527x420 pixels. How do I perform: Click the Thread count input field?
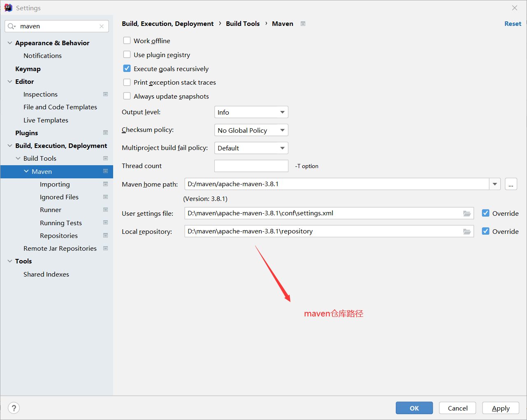pos(251,166)
